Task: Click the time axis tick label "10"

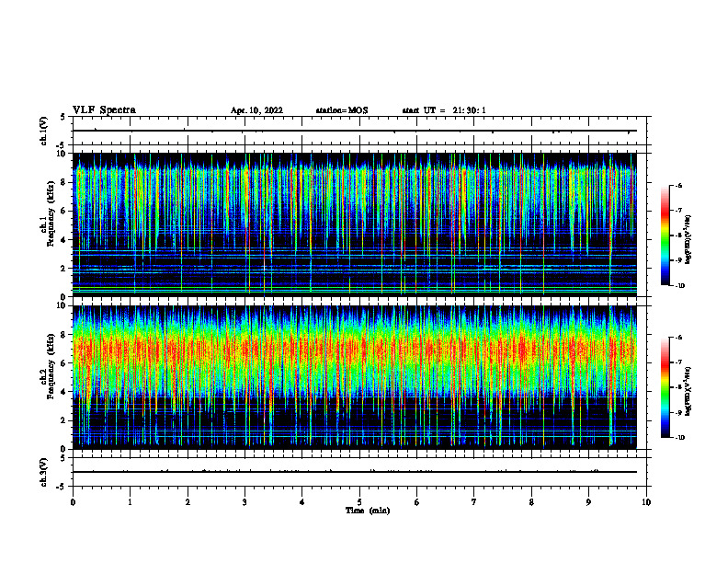Action: 646,502
